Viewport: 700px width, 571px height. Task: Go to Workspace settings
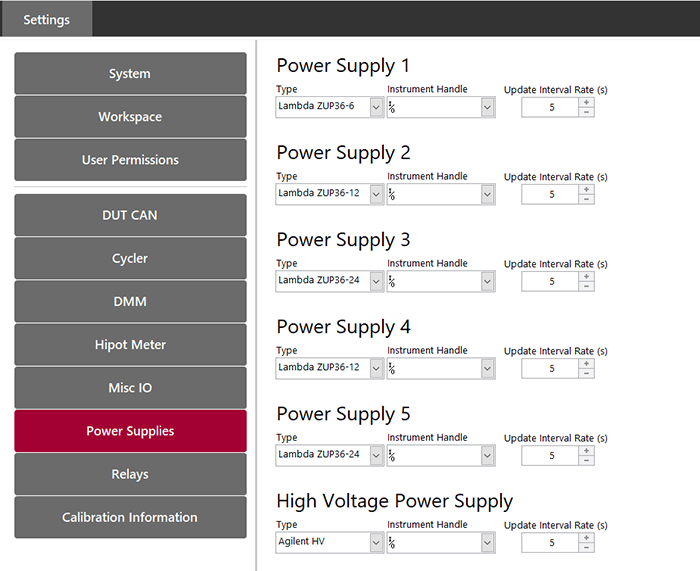tap(130, 117)
